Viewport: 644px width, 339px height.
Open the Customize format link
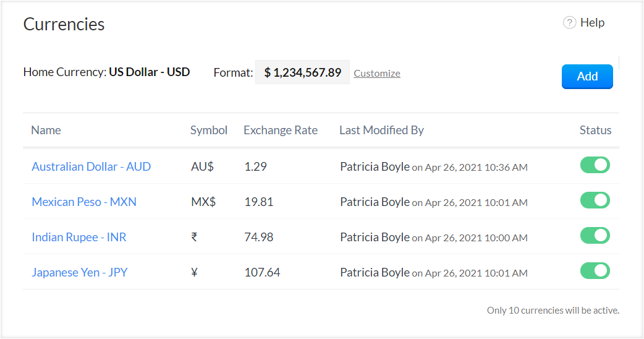pyautogui.click(x=377, y=73)
